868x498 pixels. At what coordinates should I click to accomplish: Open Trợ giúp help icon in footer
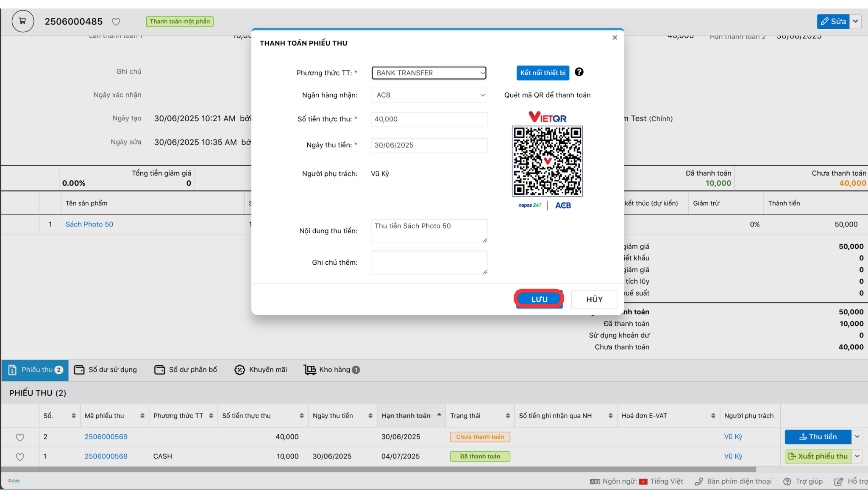click(787, 481)
